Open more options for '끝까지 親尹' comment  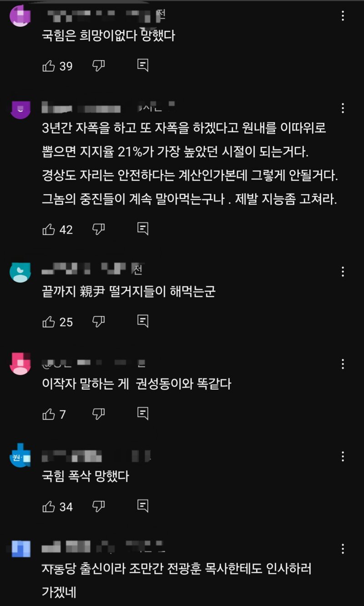tap(343, 272)
